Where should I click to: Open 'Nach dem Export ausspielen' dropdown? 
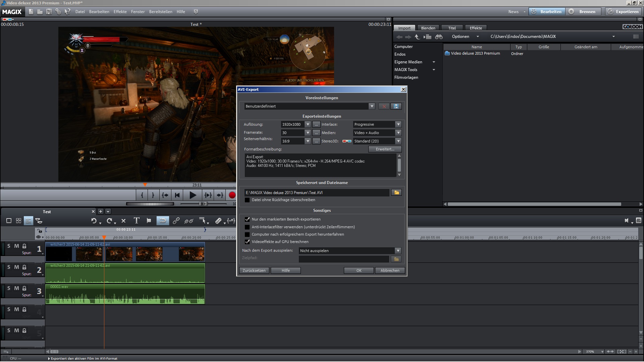pos(398,251)
